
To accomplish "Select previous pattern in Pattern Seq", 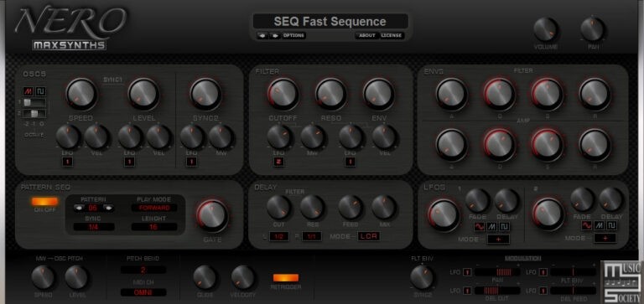I will [79, 208].
